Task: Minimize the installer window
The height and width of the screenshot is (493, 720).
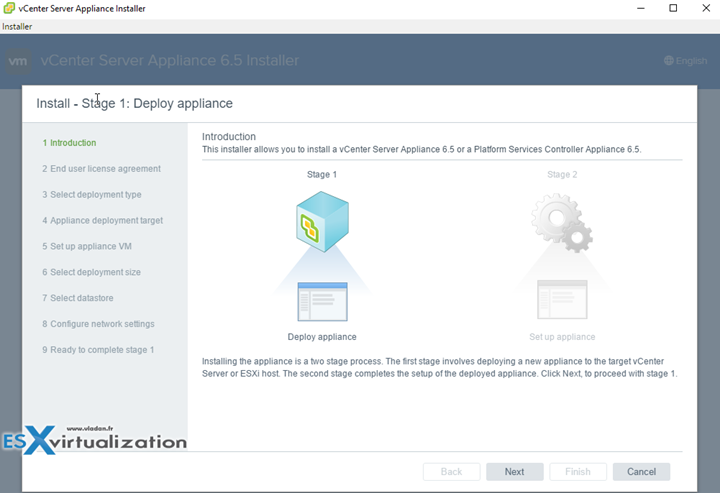Action: [x=641, y=8]
